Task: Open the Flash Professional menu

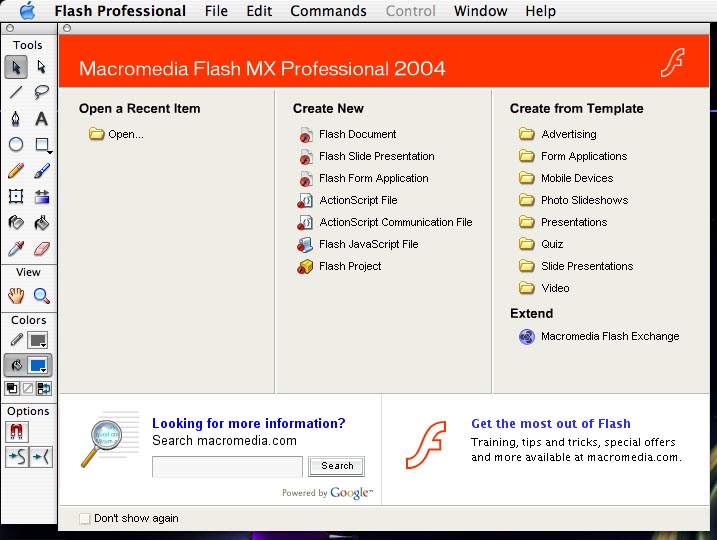Action: 120,11
